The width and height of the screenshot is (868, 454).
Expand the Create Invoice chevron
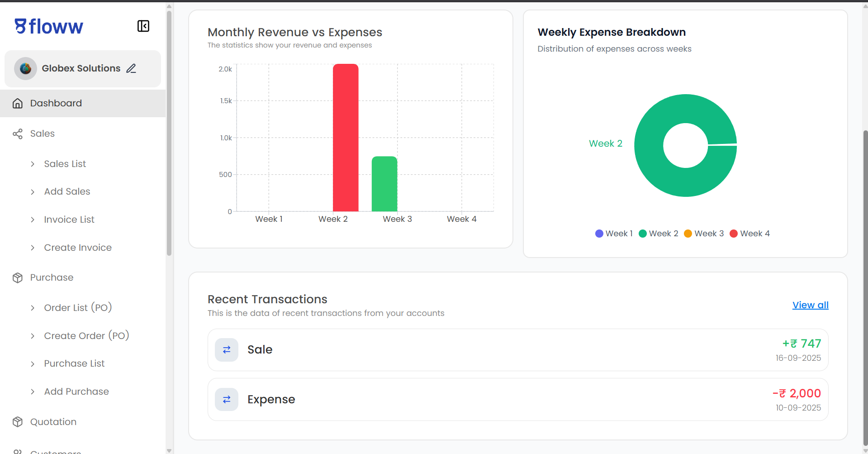click(33, 248)
